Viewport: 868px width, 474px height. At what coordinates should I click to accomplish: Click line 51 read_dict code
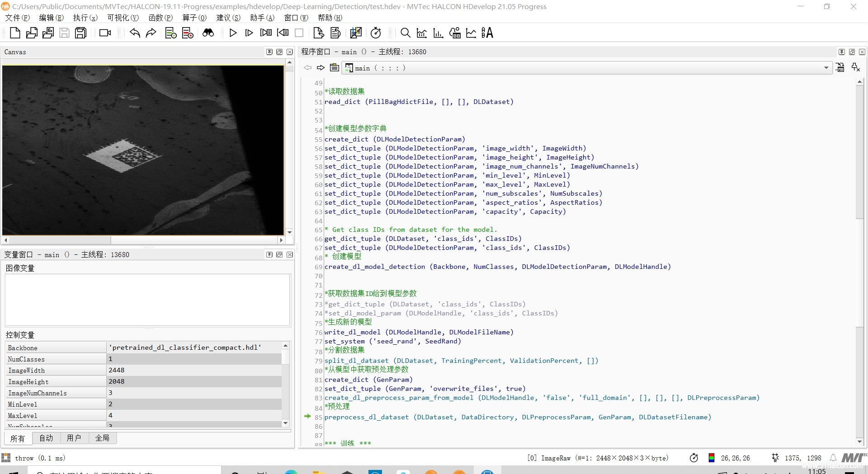click(419, 102)
